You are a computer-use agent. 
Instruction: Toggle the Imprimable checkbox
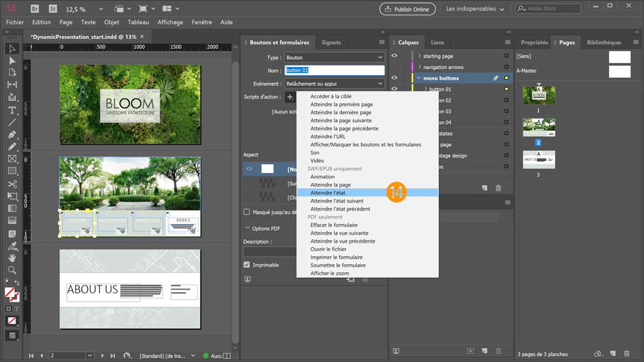tap(248, 265)
